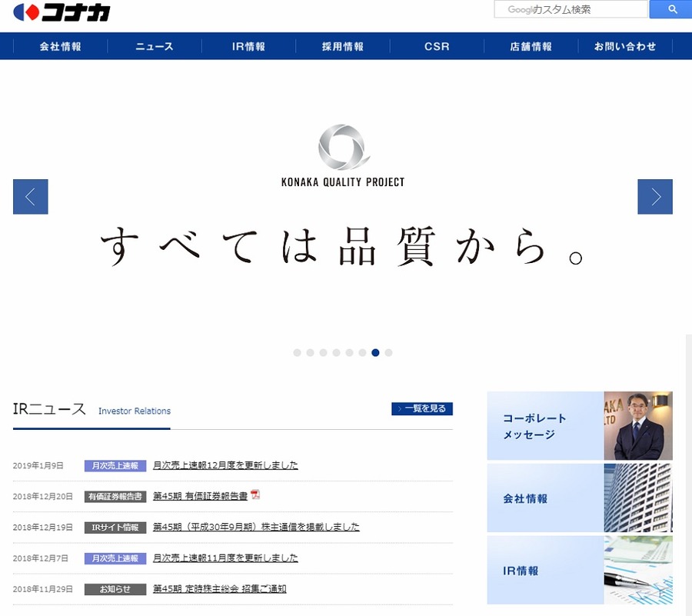Click the IRニュース section heading
Screen dimensions: 692x616
[49, 409]
